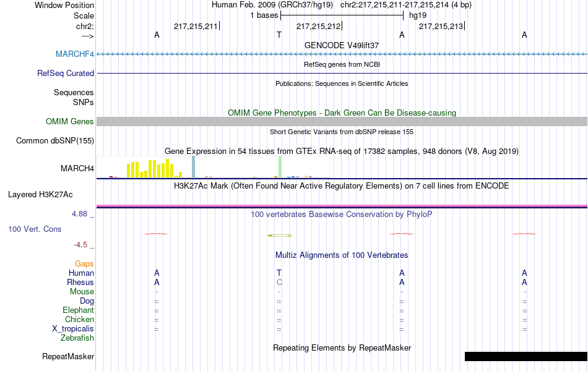588x371 pixels.
Task: Click Publications: Sequences in Scientific Articles title
Action: coord(342,83)
